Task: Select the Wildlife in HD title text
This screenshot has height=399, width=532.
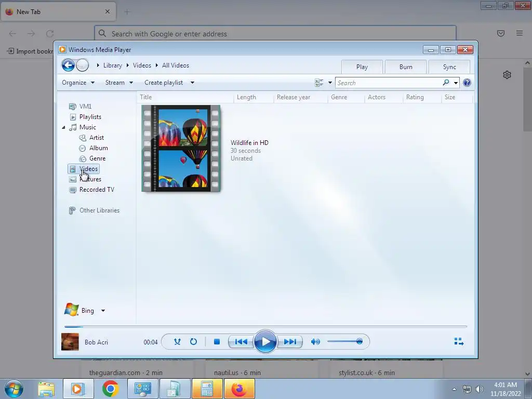Action: pyautogui.click(x=249, y=143)
